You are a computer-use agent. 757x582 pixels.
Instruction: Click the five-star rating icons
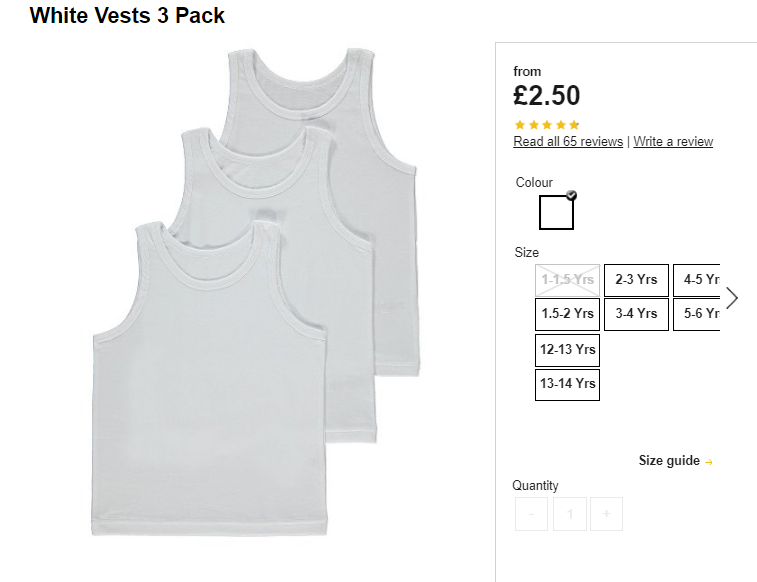pos(547,125)
